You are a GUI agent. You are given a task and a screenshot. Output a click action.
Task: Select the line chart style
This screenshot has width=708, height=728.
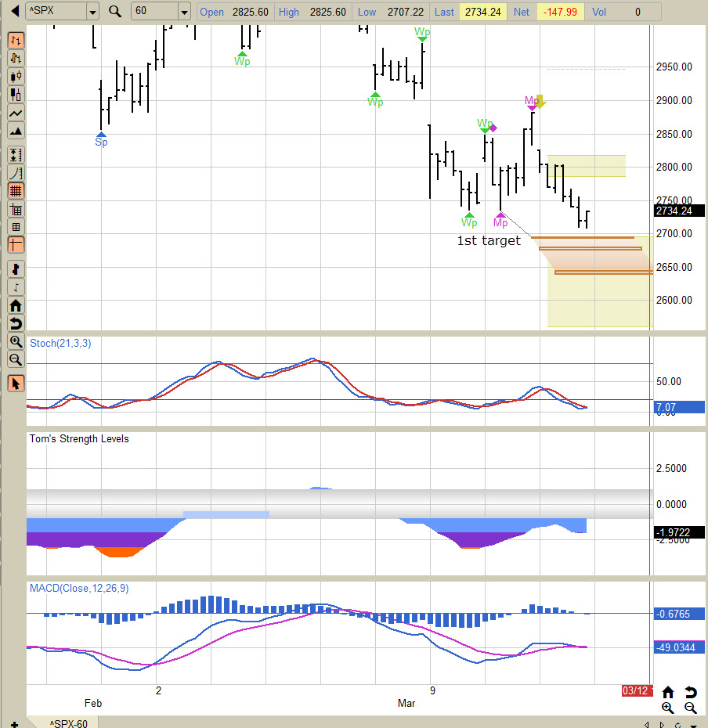pyautogui.click(x=16, y=114)
